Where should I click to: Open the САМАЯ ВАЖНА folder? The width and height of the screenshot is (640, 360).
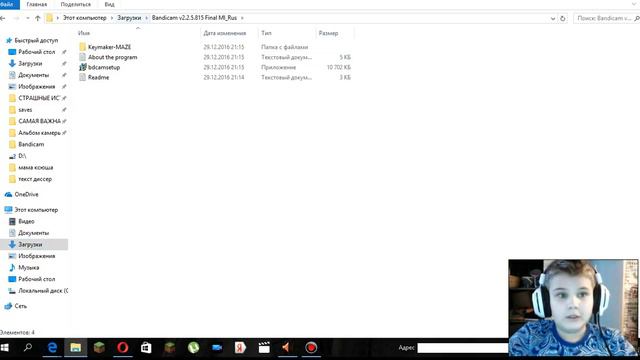(39, 121)
